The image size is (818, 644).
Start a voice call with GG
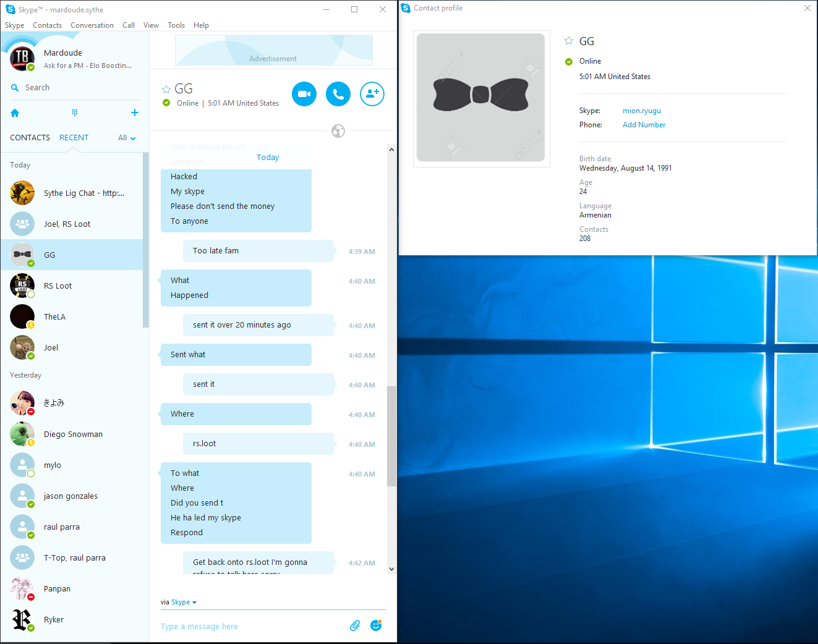[x=338, y=94]
